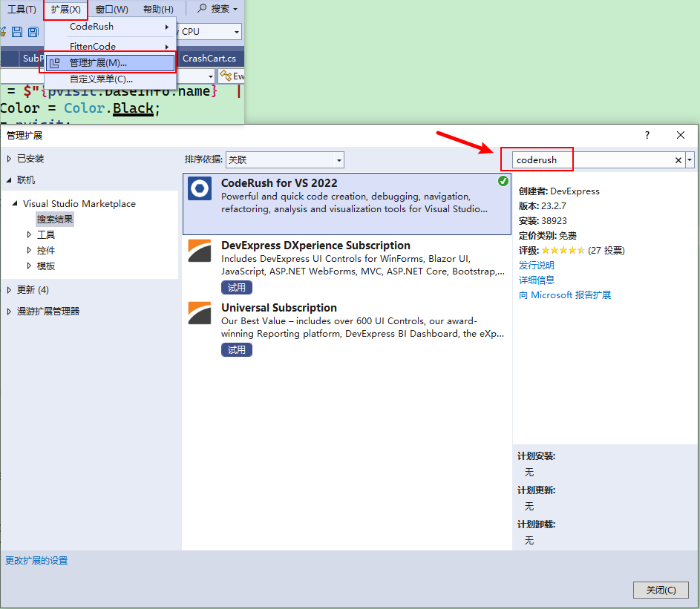Expand the 模板 category
Screen dimensions: 700x609
[29, 266]
